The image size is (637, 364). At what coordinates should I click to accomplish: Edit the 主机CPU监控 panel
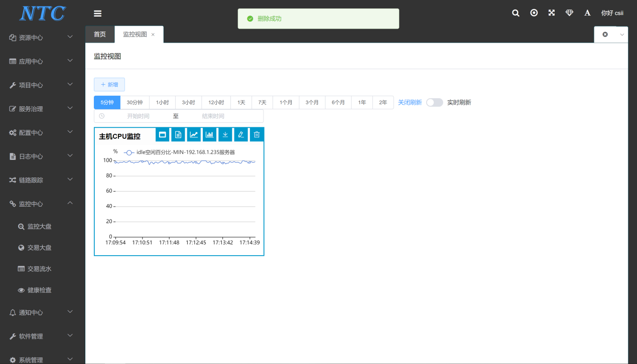click(241, 134)
